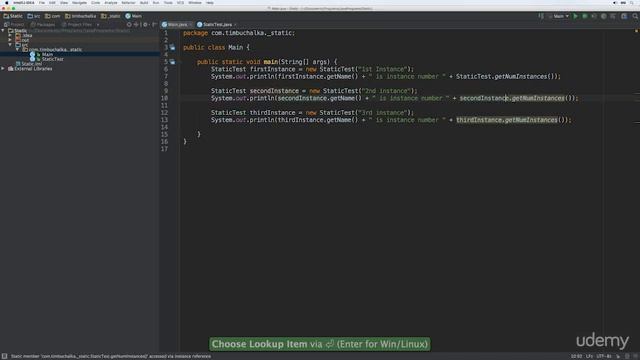Click StaticTest.getNumInstances on line 7
This screenshot has height=360, width=640.
502,76
